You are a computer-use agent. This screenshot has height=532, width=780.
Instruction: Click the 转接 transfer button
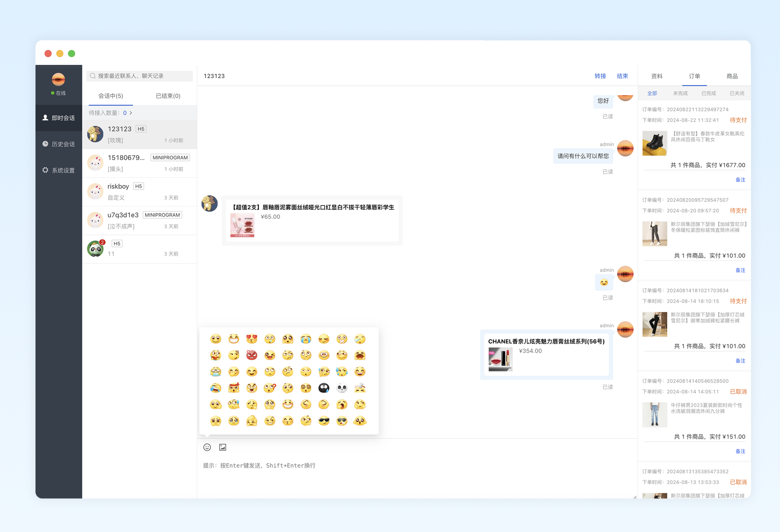pyautogui.click(x=600, y=76)
